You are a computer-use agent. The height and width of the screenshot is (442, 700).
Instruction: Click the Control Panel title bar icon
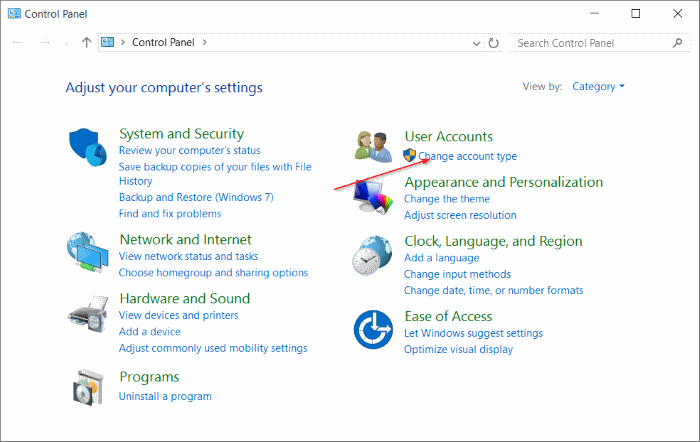coord(14,14)
